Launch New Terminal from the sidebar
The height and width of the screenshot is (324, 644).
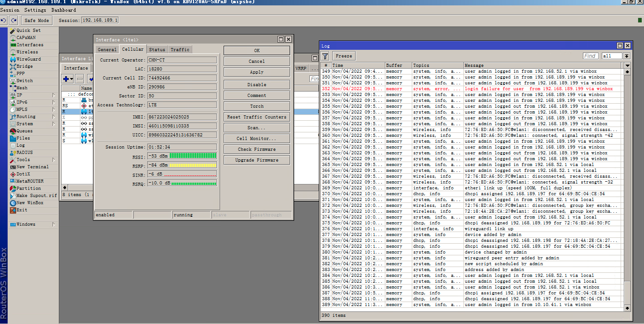click(x=32, y=167)
